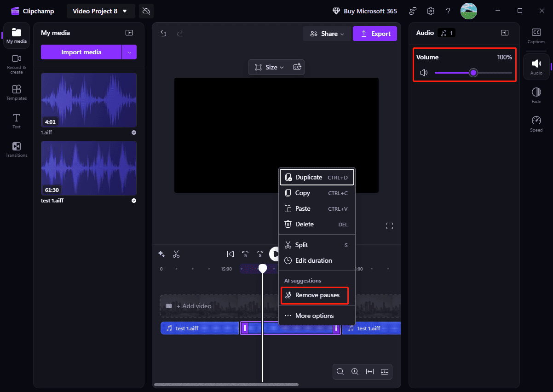
Task: Toggle the cloud sync icon next to project name
Action: point(146,11)
